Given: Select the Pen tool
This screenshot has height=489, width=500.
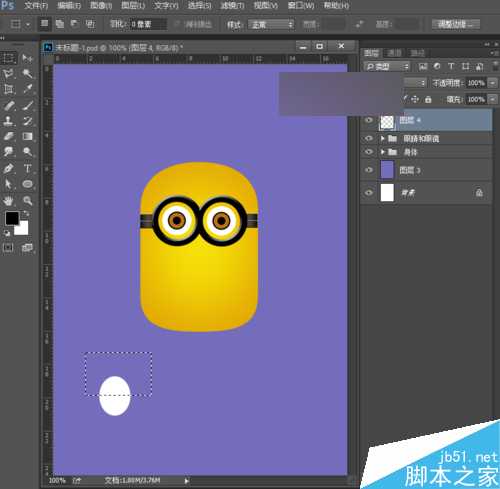Looking at the screenshot, I should coord(8,168).
